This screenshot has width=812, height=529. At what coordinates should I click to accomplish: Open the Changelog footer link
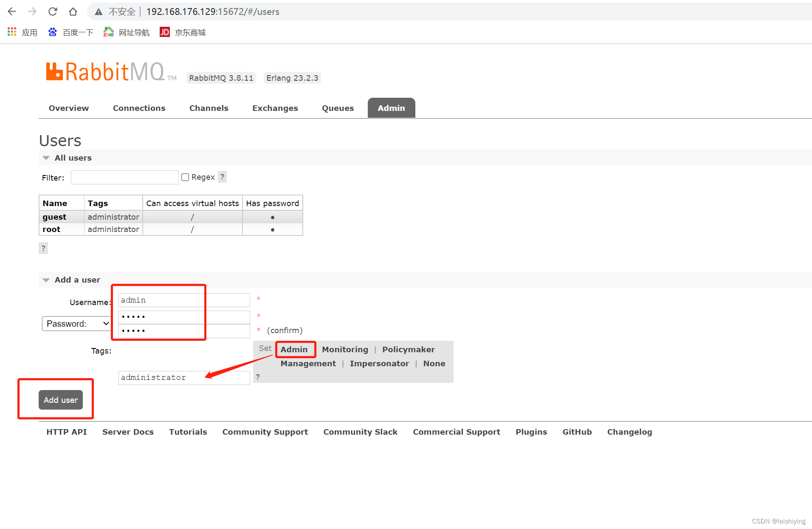pos(629,432)
